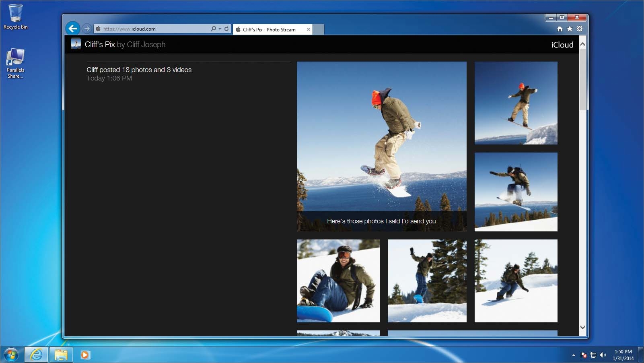Image resolution: width=644 pixels, height=363 pixels.
Task: Open the smiling snowboarder sitting thumbnail
Action: tap(338, 281)
